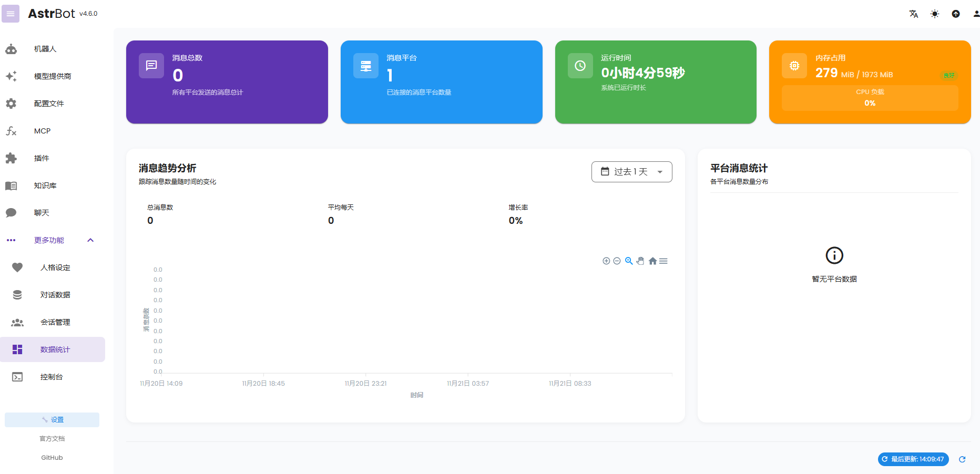Open the 过去 1 天 time range dropdown
Screen dimensions: 980x474
pos(631,172)
